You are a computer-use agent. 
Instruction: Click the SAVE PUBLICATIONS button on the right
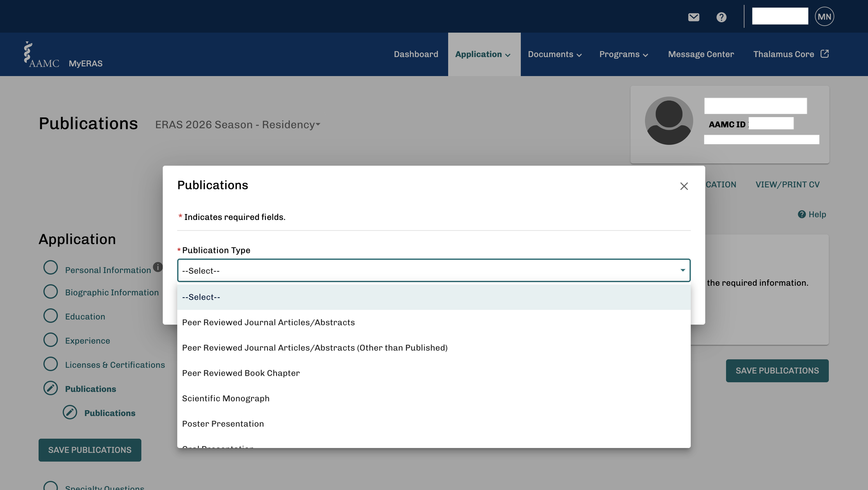click(x=777, y=371)
